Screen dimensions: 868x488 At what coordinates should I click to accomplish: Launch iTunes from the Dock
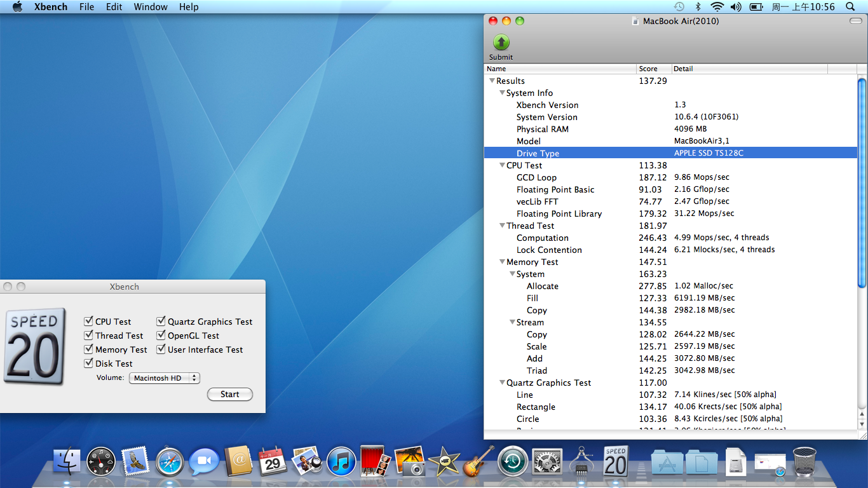point(341,462)
